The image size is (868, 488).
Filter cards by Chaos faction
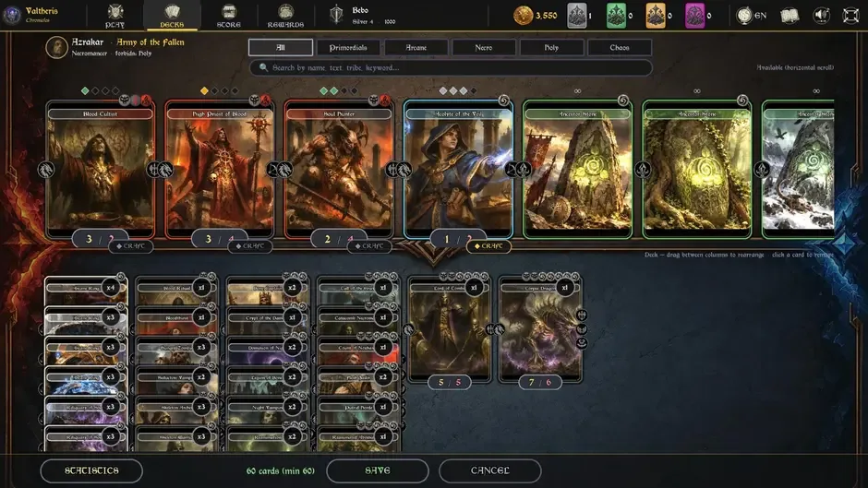[x=620, y=48]
